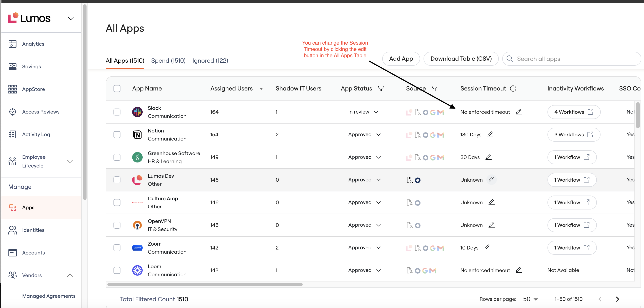Filter by Source using the funnel icon
The image size is (644, 308).
(x=434, y=89)
